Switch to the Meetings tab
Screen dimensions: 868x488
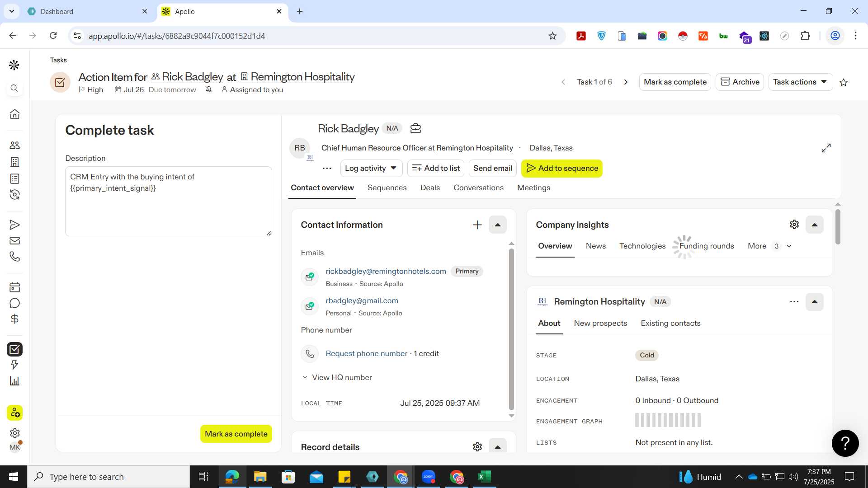(533, 188)
